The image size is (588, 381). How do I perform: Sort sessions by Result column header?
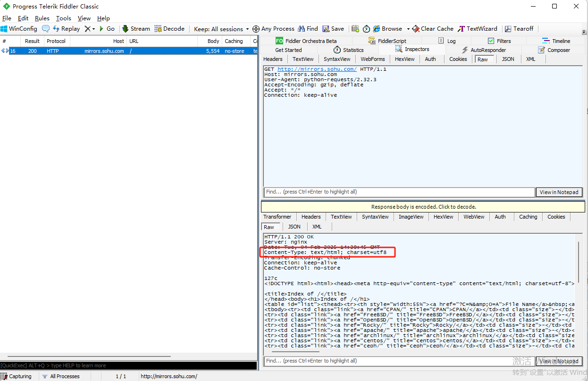32,41
